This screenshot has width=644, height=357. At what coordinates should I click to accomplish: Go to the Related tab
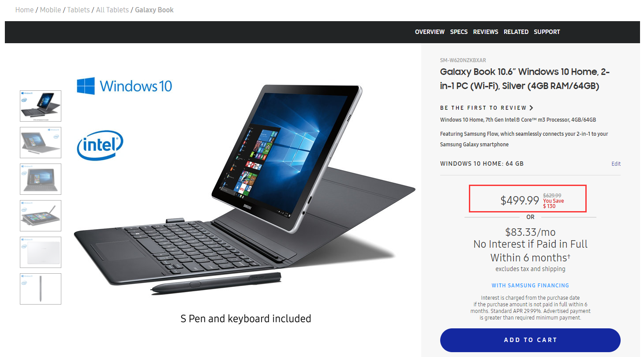516,32
